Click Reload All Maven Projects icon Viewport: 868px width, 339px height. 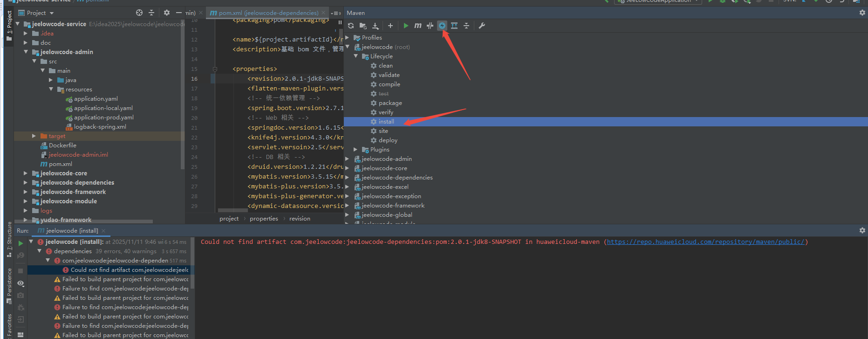(x=351, y=26)
